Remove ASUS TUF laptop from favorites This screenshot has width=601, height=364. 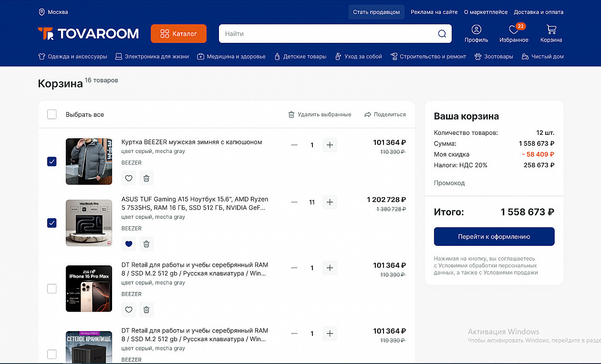[x=129, y=244]
